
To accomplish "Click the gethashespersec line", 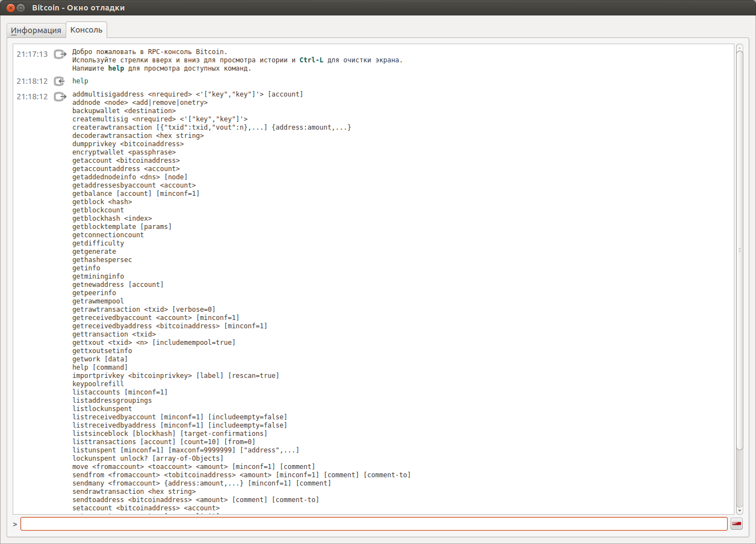I will tap(102, 260).
